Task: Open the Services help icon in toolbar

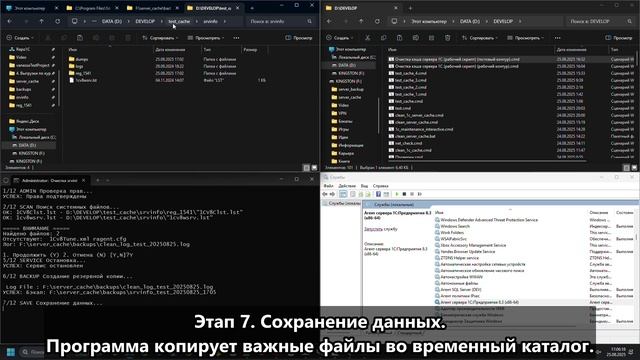Action: point(378,194)
